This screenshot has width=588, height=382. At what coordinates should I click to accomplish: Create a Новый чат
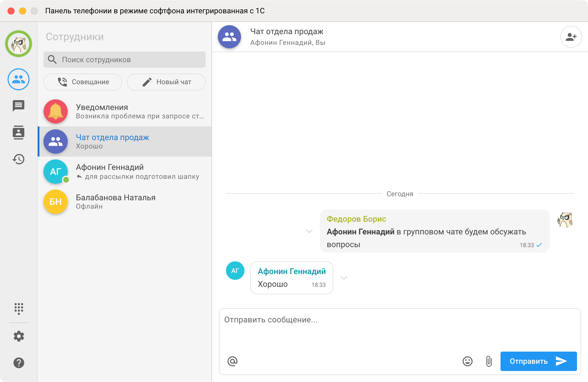(x=166, y=82)
